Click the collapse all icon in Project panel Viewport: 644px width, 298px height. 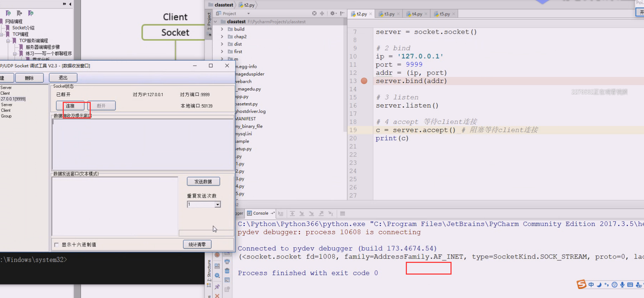[322, 13]
